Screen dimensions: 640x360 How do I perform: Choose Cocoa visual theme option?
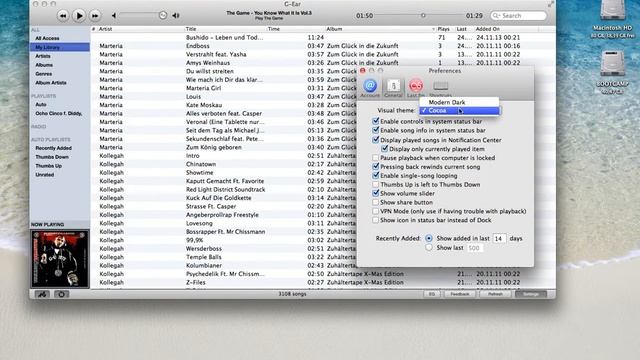coord(459,111)
